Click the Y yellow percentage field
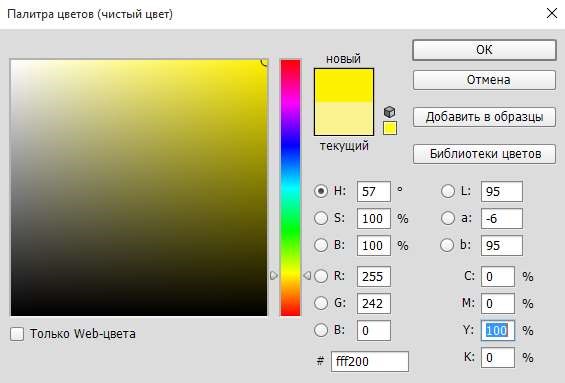 pyautogui.click(x=498, y=330)
